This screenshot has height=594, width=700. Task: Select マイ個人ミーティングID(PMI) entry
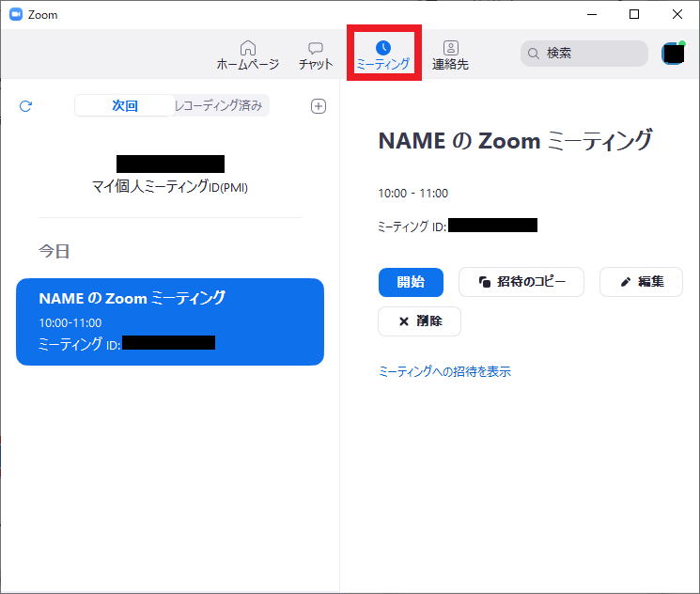click(x=170, y=175)
